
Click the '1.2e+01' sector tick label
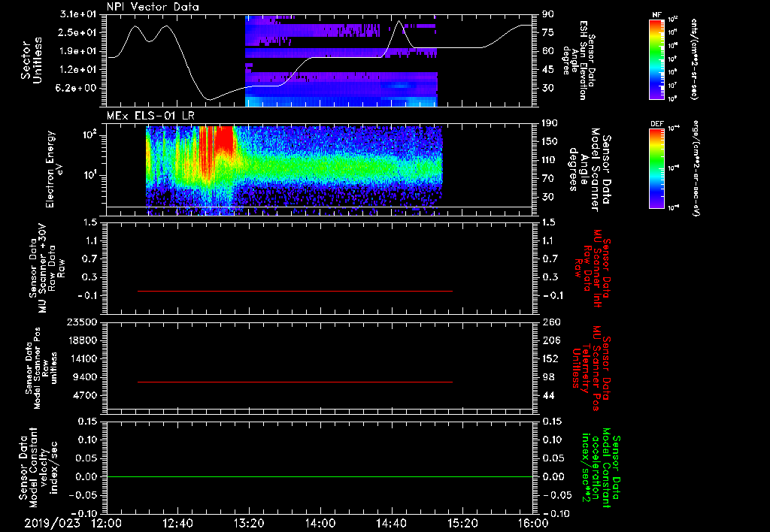pos(78,70)
